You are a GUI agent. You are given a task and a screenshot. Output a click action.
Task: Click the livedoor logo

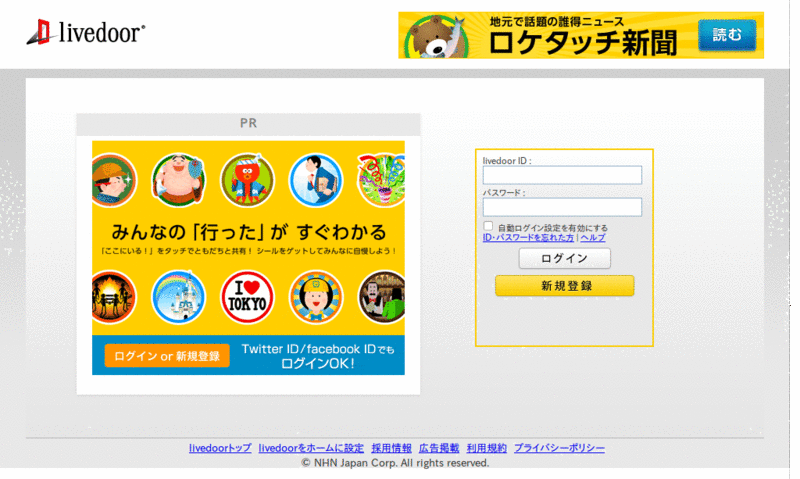coord(86,32)
